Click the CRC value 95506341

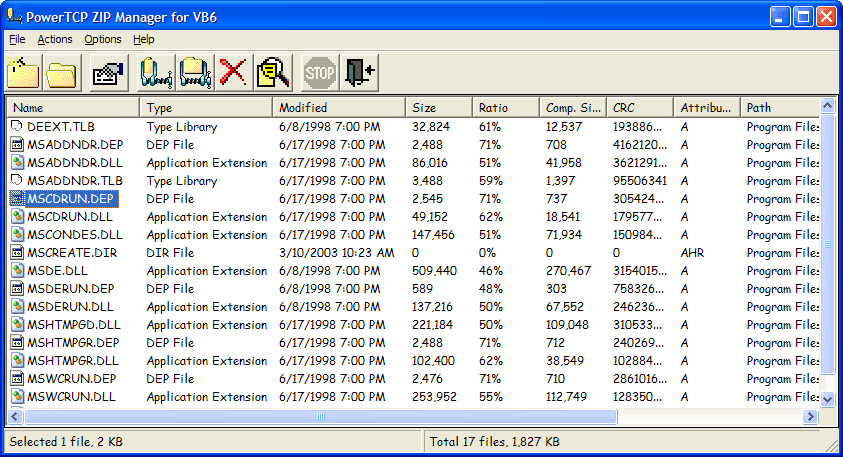pyautogui.click(x=640, y=181)
